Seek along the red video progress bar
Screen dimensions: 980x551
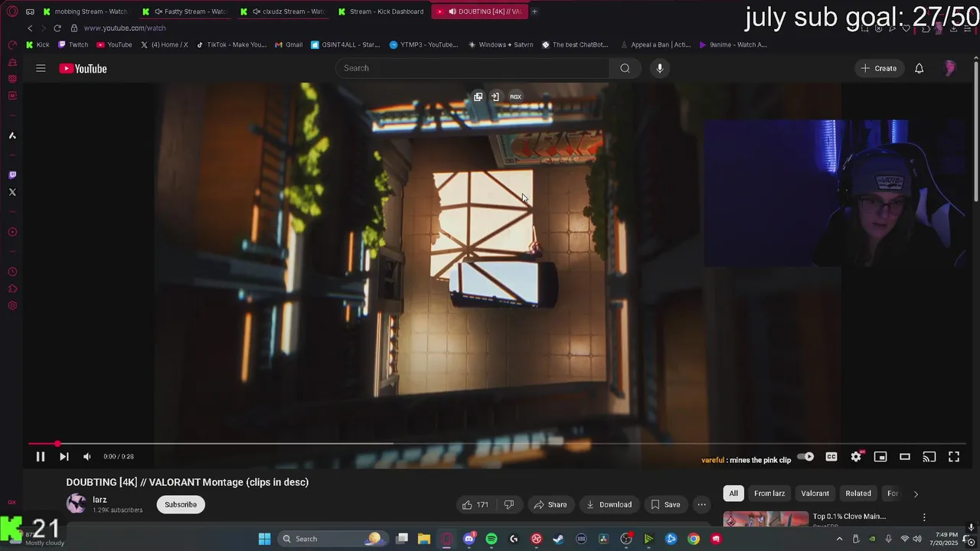tap(498, 443)
